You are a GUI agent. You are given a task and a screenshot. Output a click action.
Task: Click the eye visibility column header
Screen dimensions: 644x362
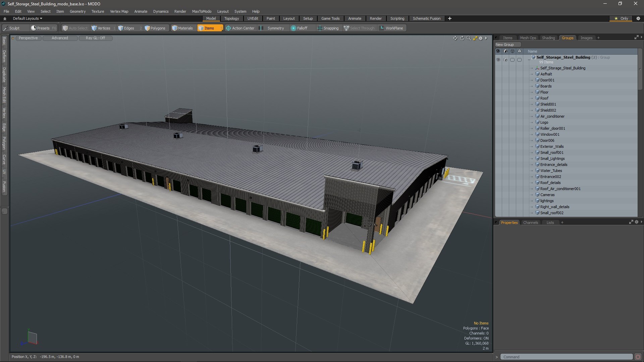tap(498, 51)
